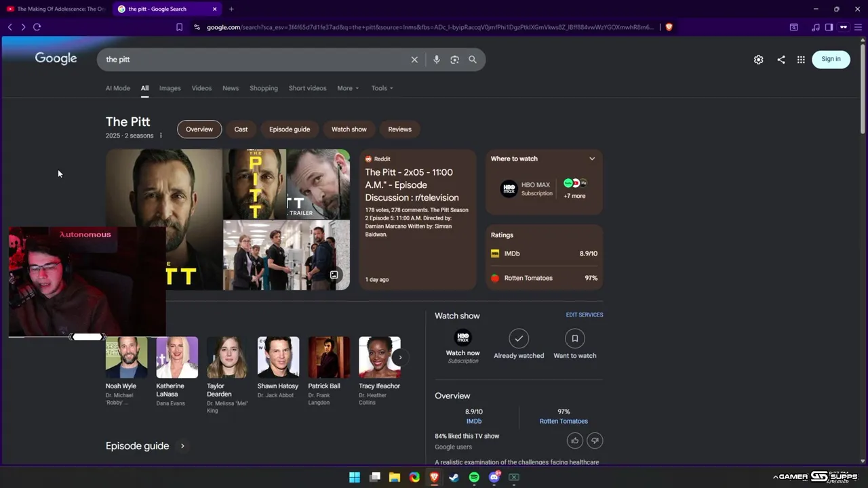Open the HBO Max icon under Watch show

pos(463,338)
